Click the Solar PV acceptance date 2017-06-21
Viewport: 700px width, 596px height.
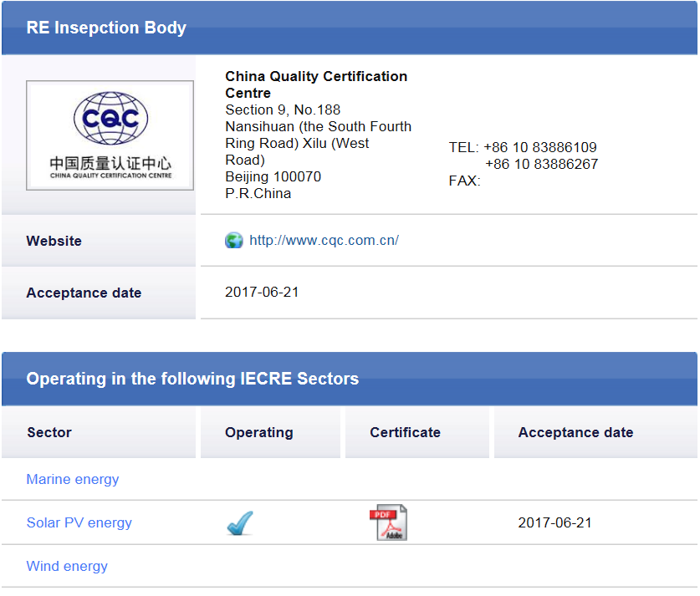click(554, 523)
